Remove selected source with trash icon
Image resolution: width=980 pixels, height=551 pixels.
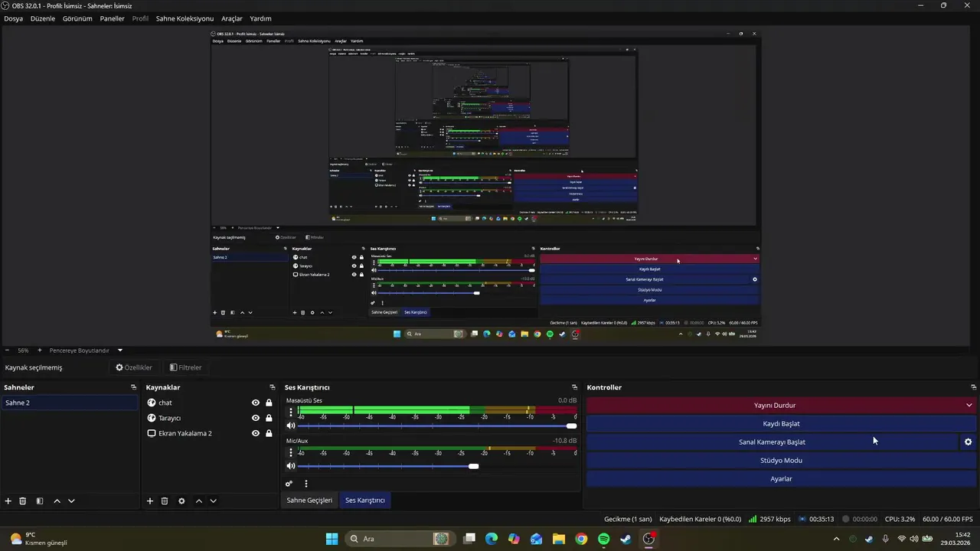pos(165,501)
